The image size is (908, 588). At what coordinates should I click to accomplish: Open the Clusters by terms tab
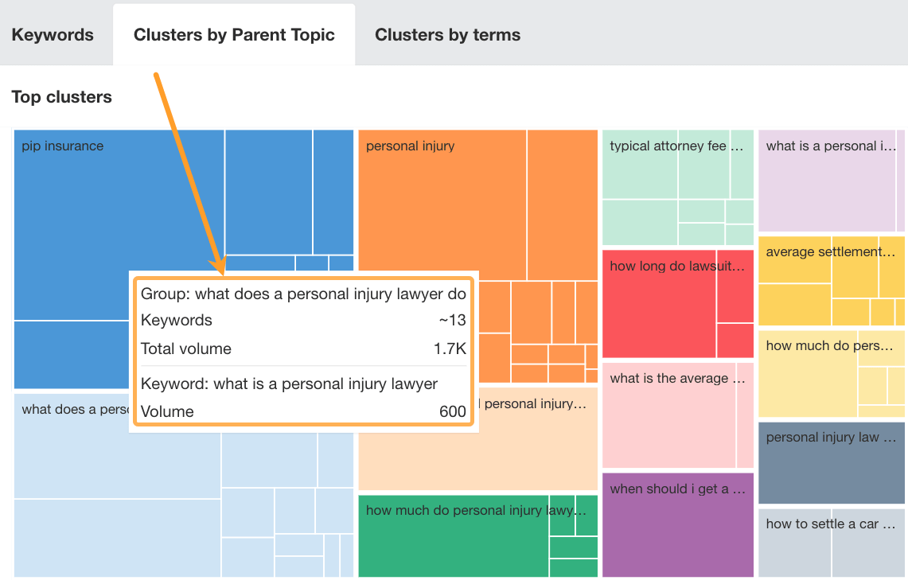click(x=447, y=35)
